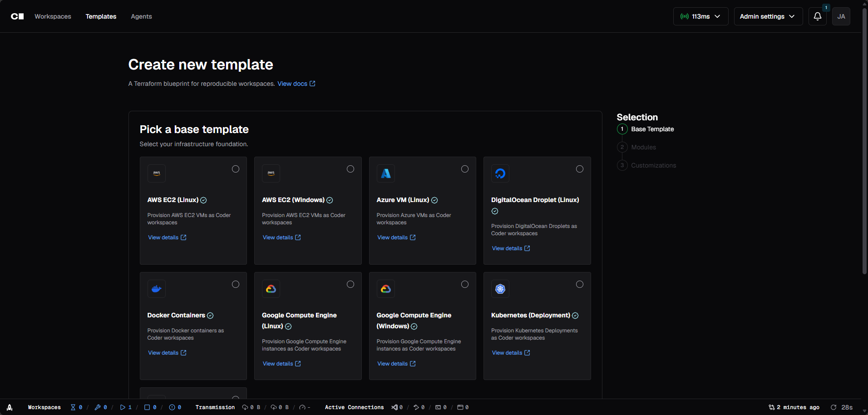Click the verified badge next to Kubernetes (Deployment)

coord(575,316)
